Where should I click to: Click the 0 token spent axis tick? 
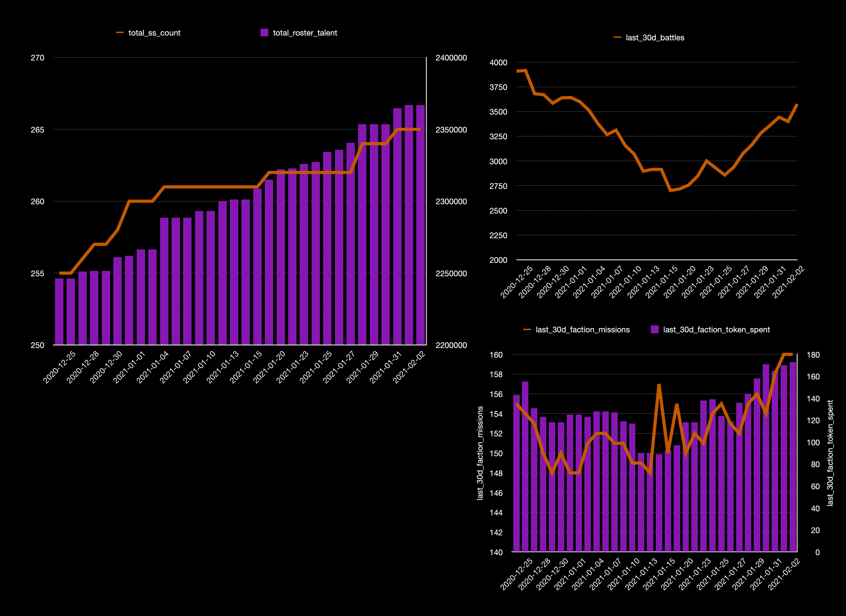818,552
